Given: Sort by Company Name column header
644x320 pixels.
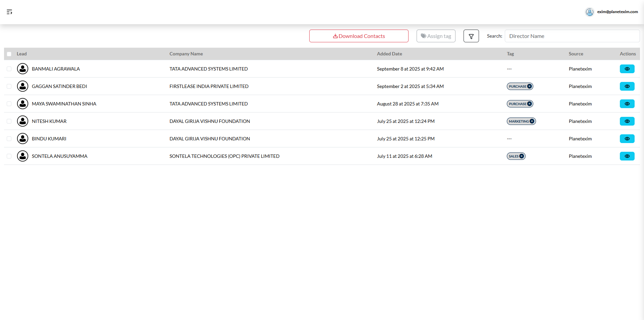Looking at the screenshot, I should (x=186, y=54).
